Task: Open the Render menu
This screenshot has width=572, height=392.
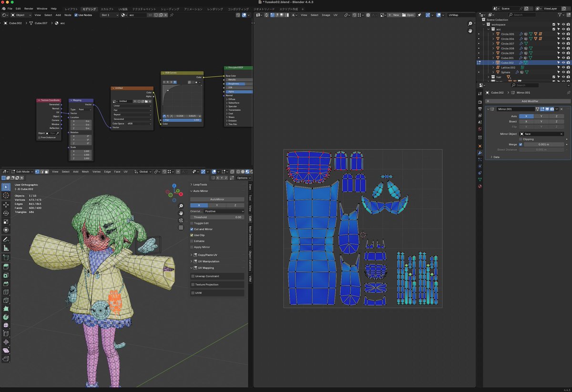Action: click(29, 9)
